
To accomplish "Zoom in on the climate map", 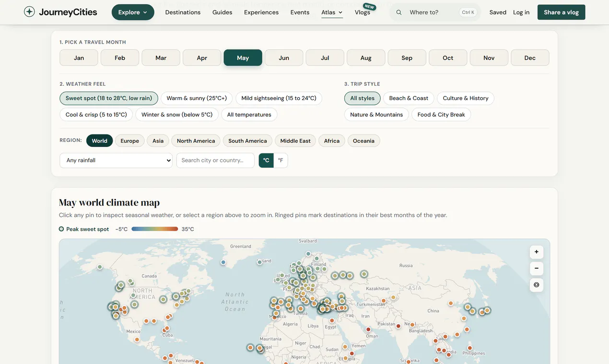I will [x=536, y=252].
